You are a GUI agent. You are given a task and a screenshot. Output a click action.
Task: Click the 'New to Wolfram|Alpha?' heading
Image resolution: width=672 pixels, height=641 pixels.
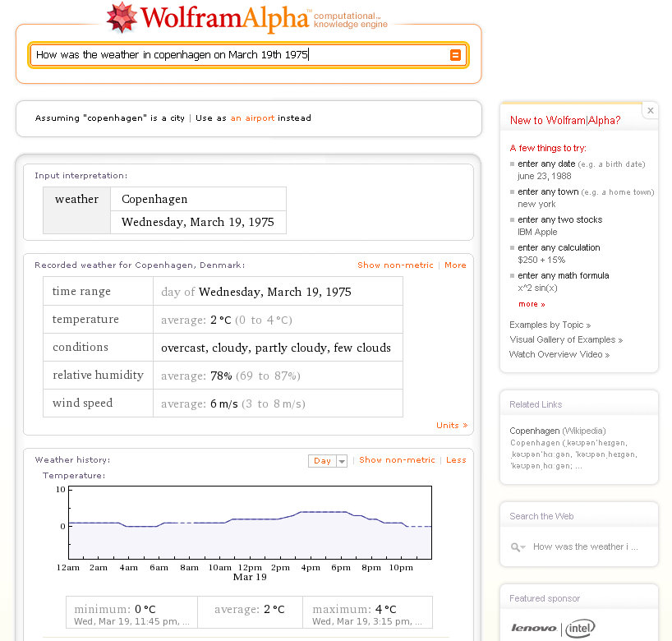(565, 121)
